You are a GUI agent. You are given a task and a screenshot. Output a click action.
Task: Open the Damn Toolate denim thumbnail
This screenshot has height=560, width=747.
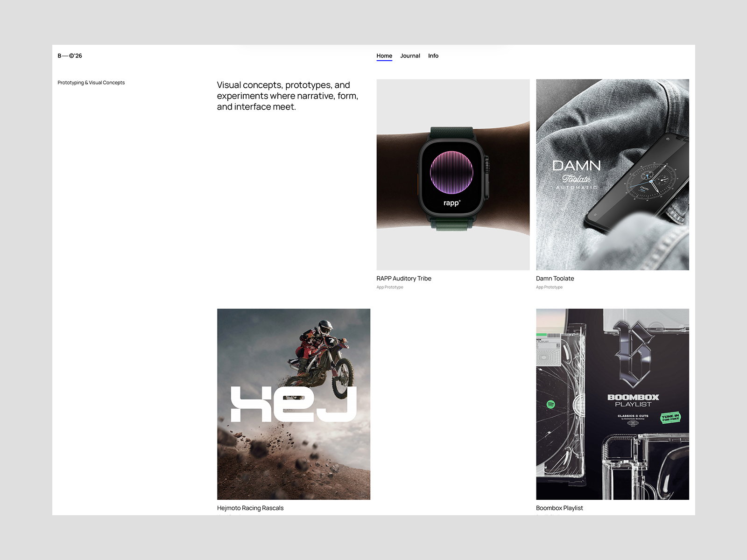(x=613, y=175)
